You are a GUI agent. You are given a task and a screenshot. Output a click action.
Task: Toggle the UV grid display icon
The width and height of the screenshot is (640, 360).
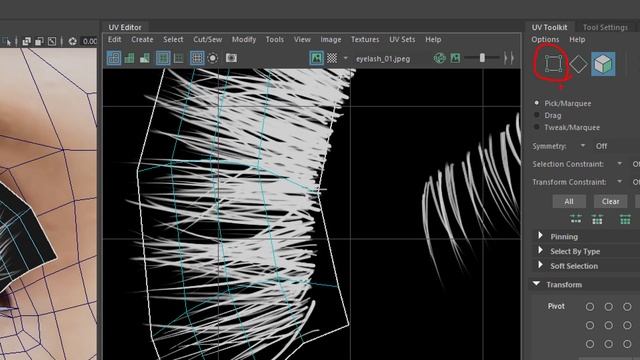coord(197,58)
